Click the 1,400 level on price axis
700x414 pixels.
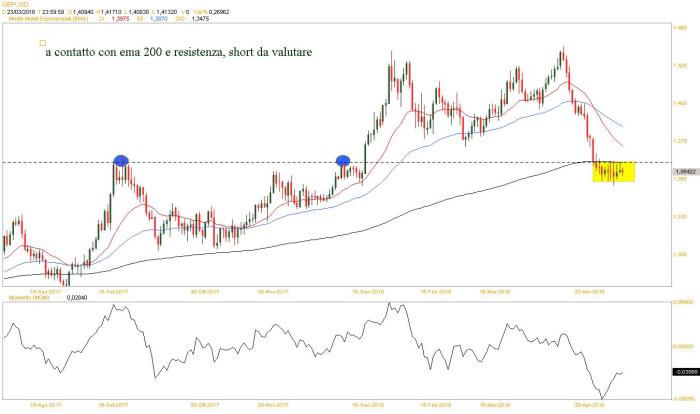click(x=680, y=102)
